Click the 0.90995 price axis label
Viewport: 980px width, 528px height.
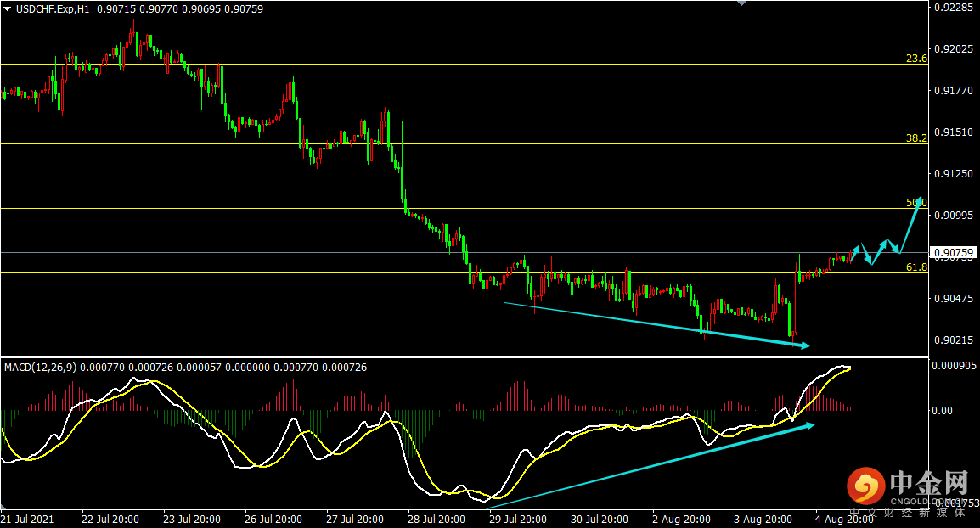pos(954,215)
